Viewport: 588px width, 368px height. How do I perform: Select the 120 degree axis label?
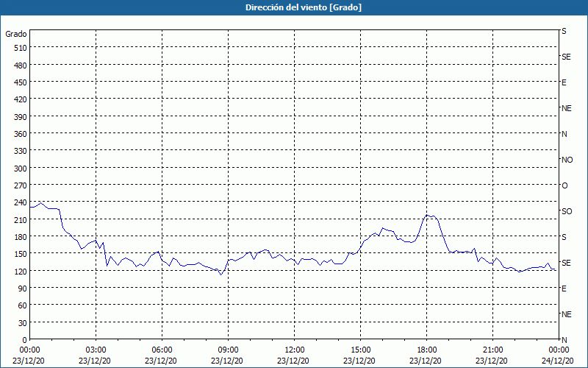[x=21, y=271]
